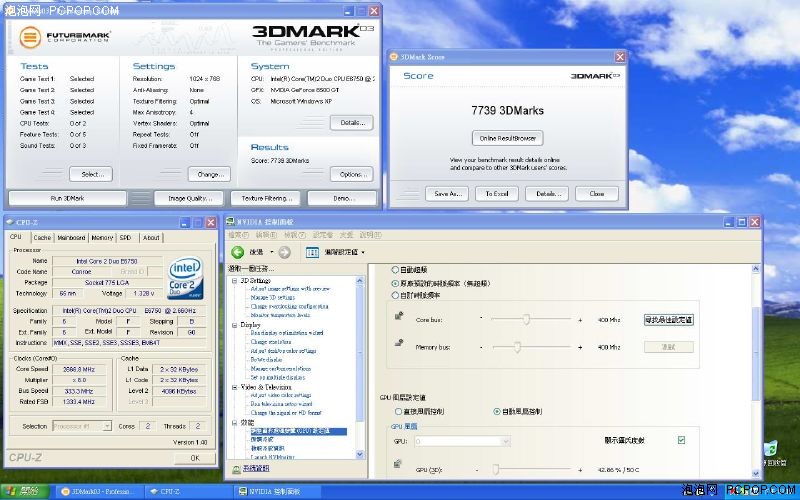Click the advanced settings view icon in NVIDIA toolbar
The height and width of the screenshot is (500, 800).
(312, 252)
